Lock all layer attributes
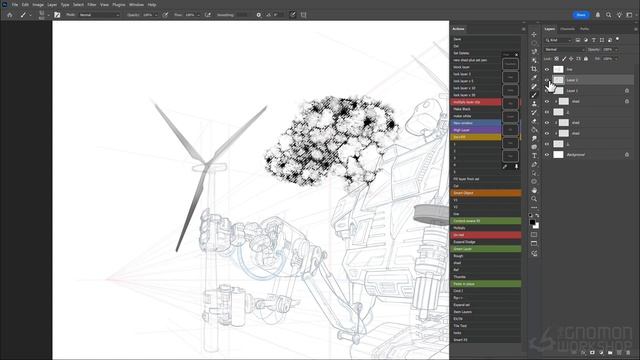The height and width of the screenshot is (360, 640). pos(586,59)
